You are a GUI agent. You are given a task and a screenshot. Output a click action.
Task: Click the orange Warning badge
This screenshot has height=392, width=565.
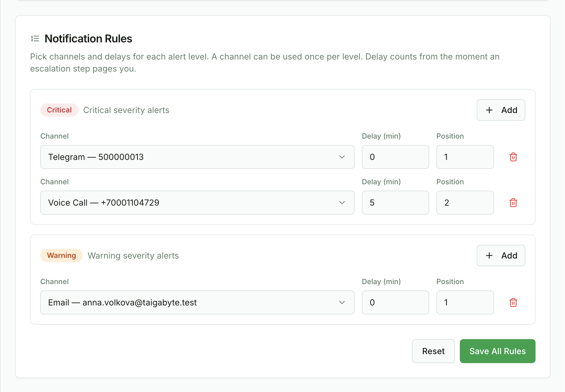point(61,256)
